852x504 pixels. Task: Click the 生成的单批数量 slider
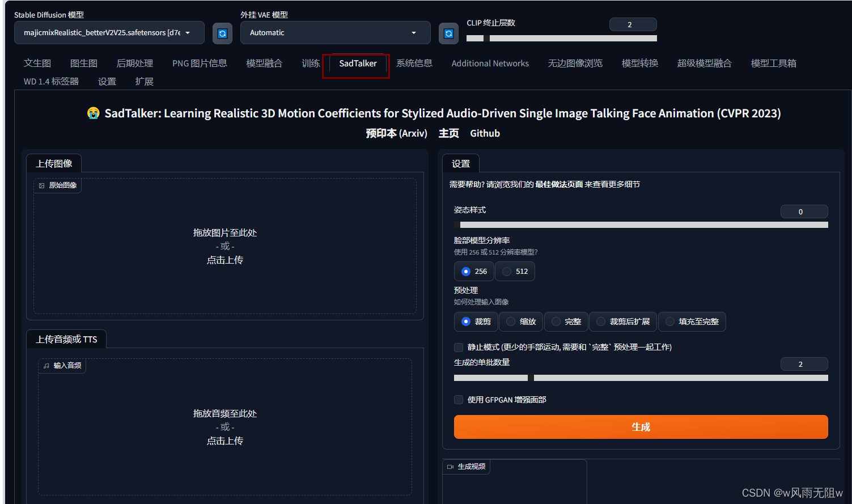(641, 378)
